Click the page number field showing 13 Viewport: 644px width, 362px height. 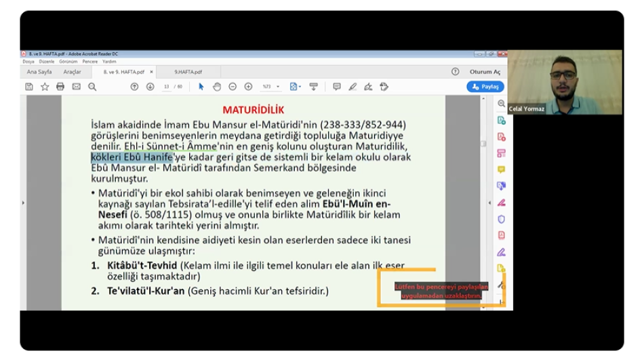point(166,87)
